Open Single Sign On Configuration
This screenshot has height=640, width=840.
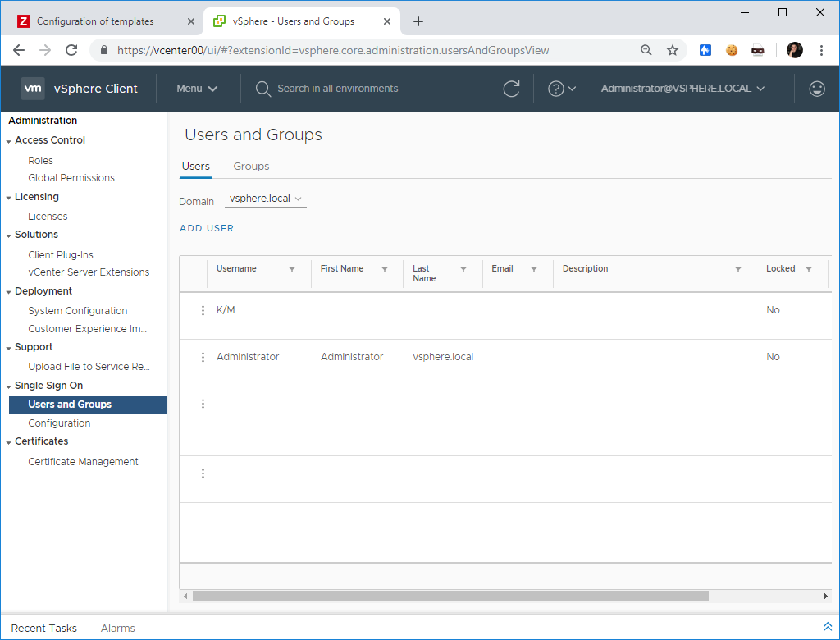tap(59, 423)
